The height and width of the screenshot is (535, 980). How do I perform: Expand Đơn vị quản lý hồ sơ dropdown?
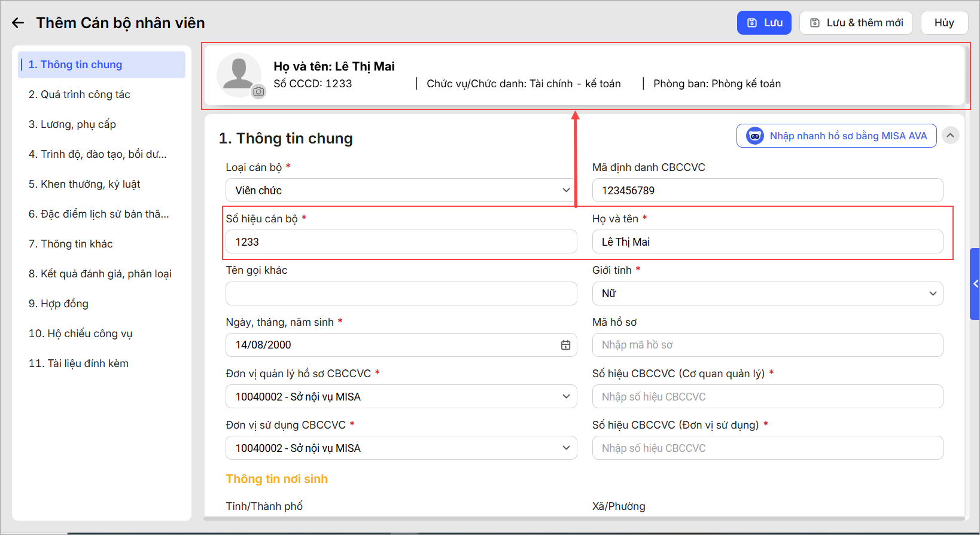[x=400, y=397]
